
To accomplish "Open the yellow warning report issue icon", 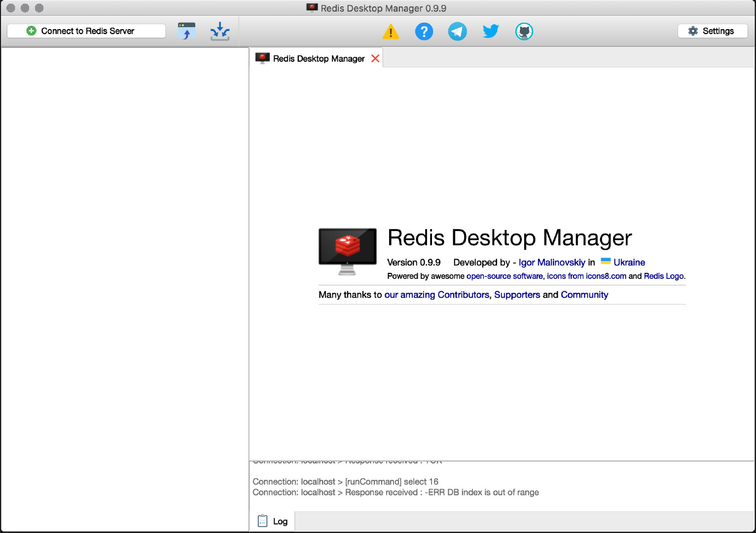I will pyautogui.click(x=391, y=32).
